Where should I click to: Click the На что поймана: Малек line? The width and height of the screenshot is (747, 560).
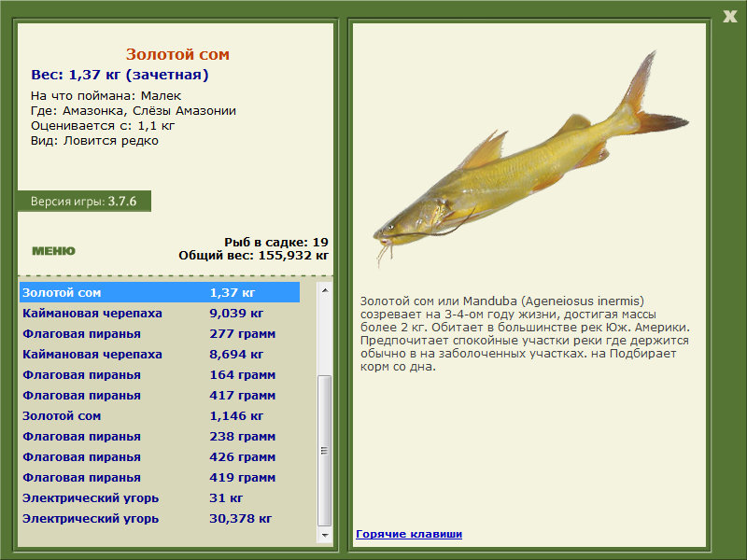click(x=106, y=96)
